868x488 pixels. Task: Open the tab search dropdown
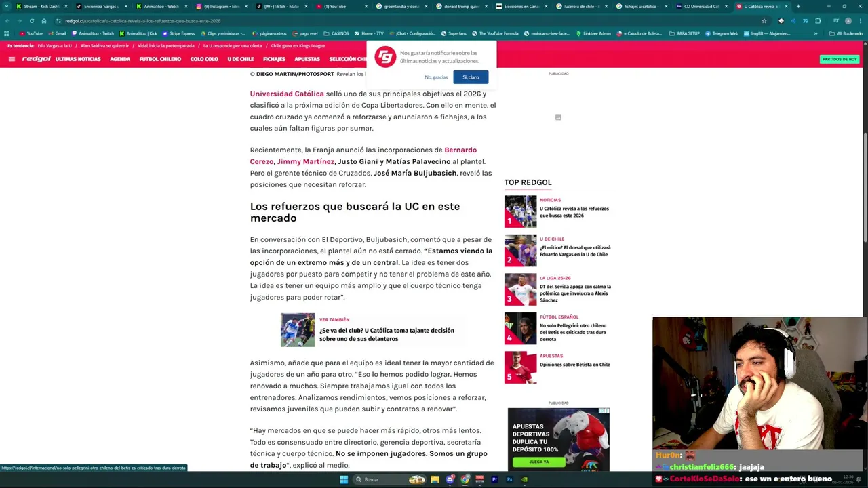[7, 6]
